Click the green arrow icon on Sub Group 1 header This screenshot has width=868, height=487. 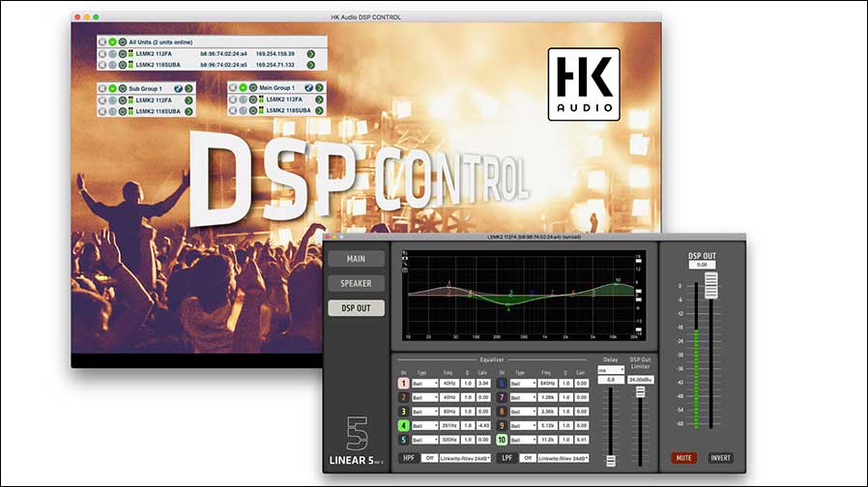tap(188, 89)
